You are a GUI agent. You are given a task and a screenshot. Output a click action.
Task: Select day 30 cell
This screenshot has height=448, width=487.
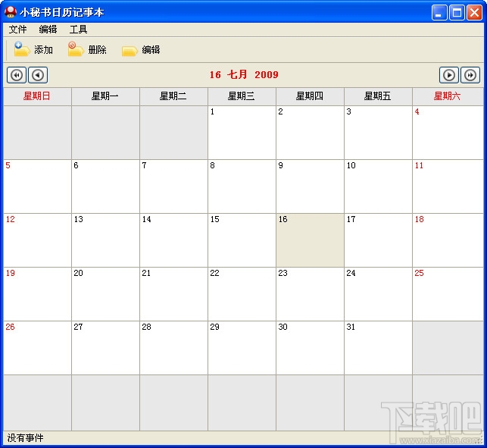click(310, 348)
